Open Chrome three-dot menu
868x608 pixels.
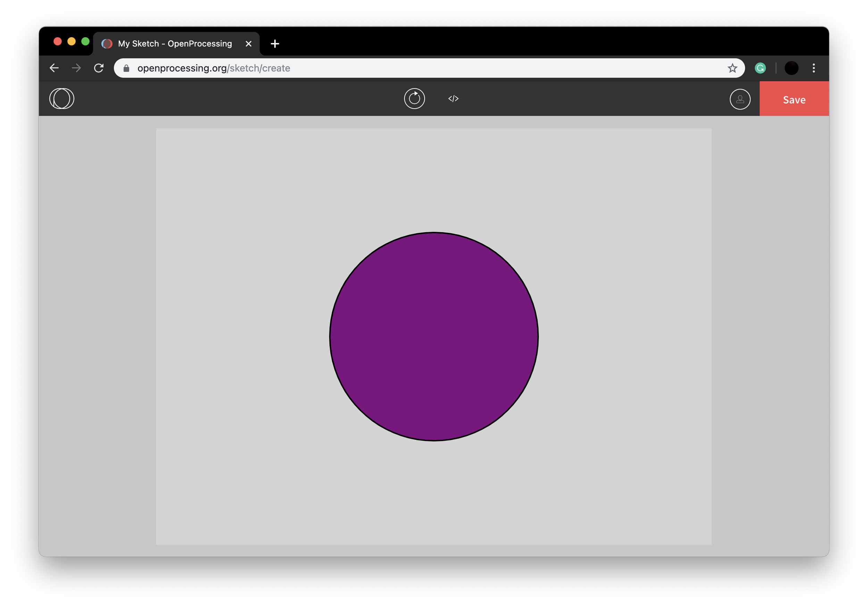[x=813, y=68]
